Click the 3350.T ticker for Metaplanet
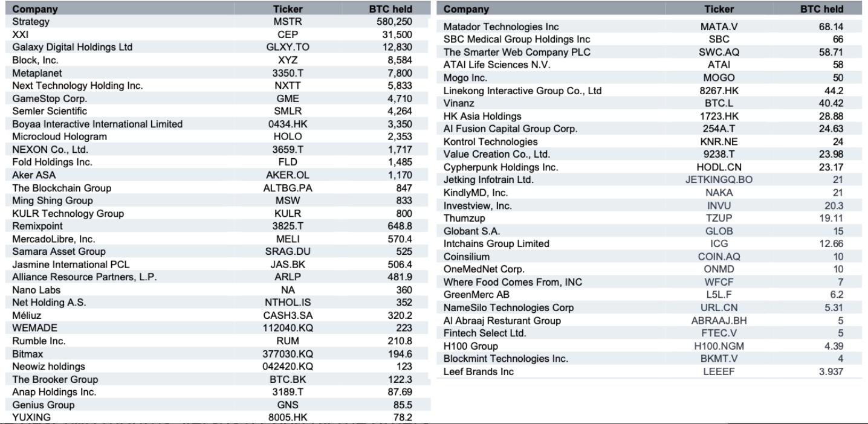 288,73
